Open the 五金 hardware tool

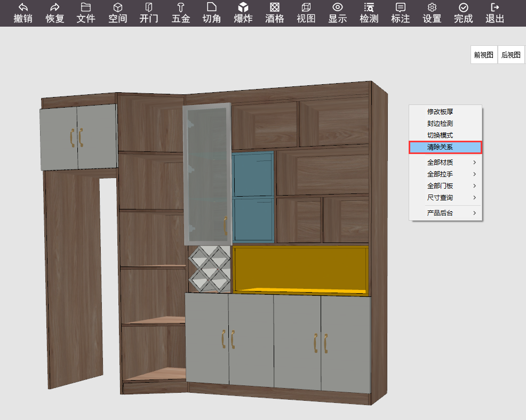point(181,13)
